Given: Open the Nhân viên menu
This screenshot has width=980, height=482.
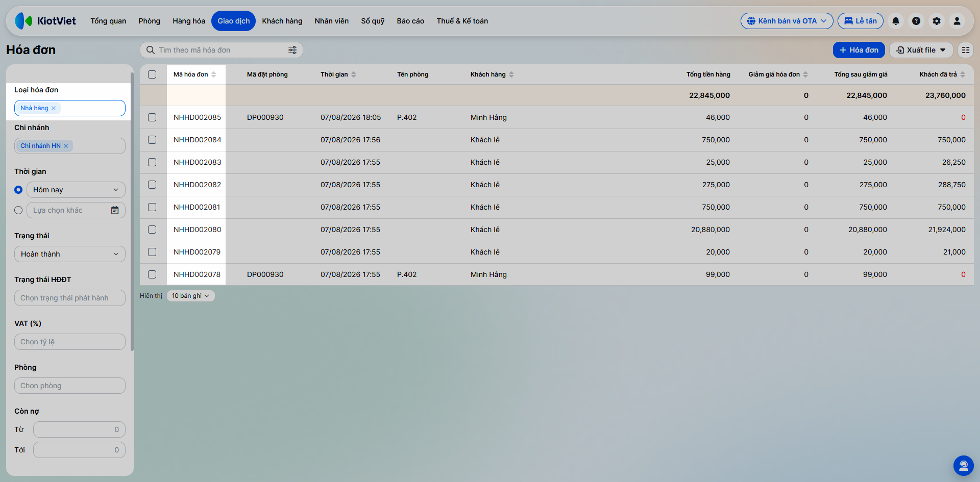Looking at the screenshot, I should [x=332, y=21].
